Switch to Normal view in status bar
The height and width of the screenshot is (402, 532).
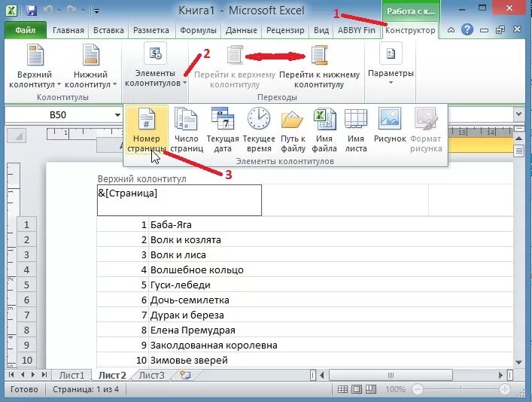click(x=342, y=389)
